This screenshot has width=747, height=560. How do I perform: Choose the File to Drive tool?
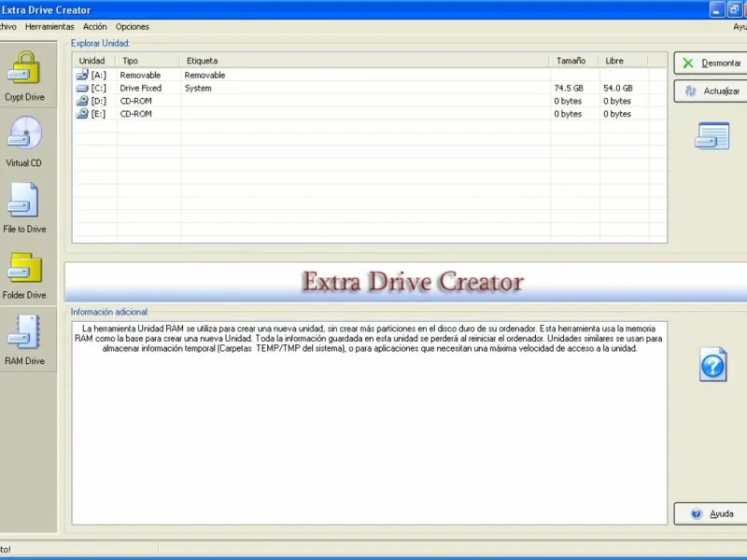point(25,208)
